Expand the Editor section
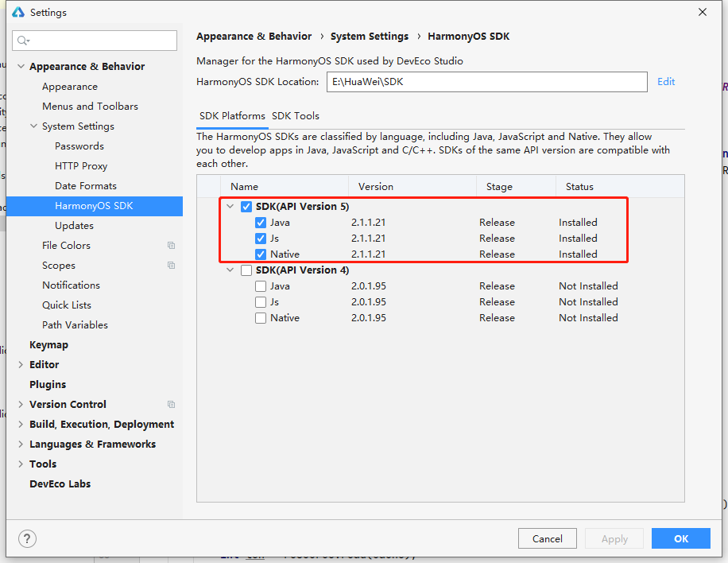 [21, 365]
